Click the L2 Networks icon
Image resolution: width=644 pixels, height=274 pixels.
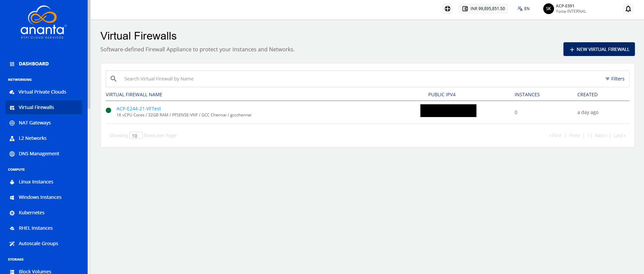pos(12,139)
